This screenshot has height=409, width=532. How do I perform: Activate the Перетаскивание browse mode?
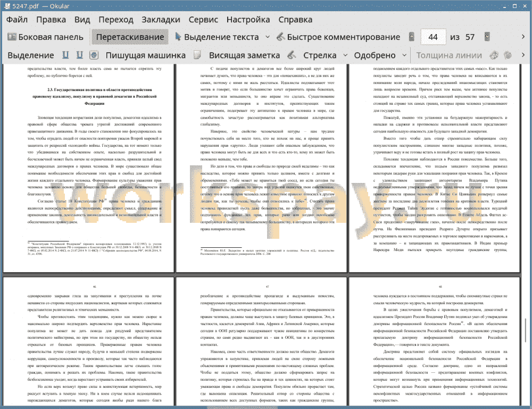pyautogui.click(x=130, y=37)
